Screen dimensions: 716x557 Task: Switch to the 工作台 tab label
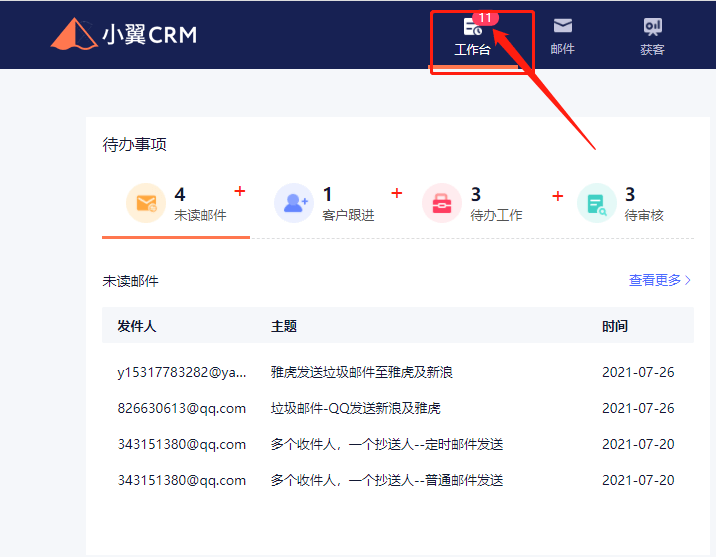click(473, 49)
